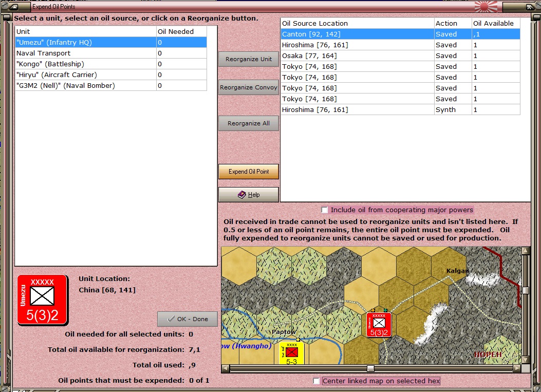Click the Paotow city label on map
This screenshot has height=392, width=541.
[284, 331]
